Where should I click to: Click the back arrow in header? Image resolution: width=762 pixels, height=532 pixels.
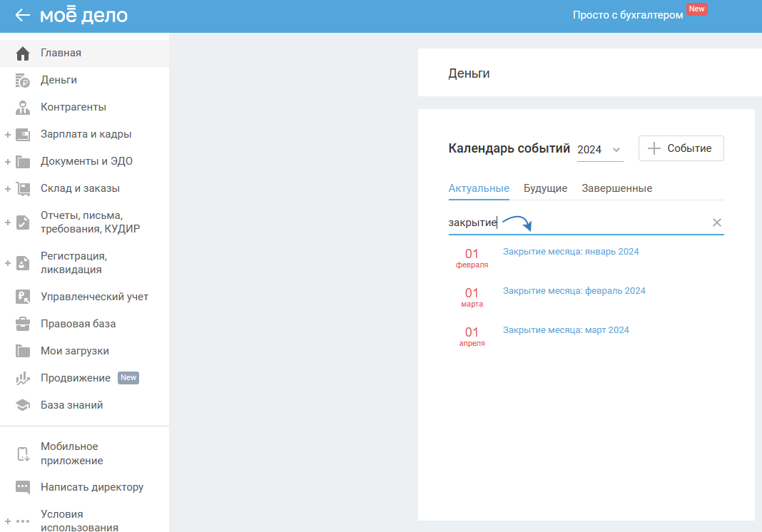pyautogui.click(x=22, y=16)
